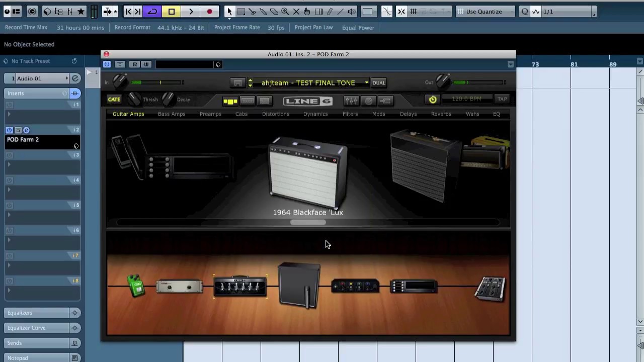Open the signal flow routing icon
The width and height of the screenshot is (644, 362).
click(x=385, y=101)
